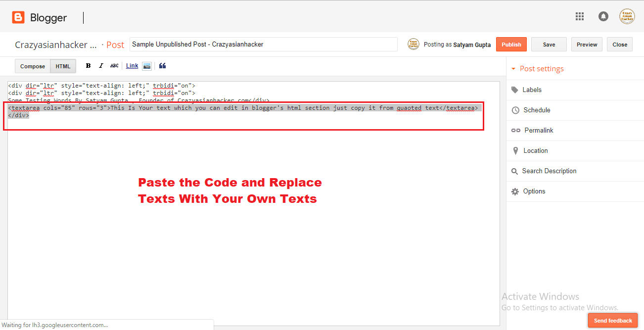Open the Labels settings section
The width and height of the screenshot is (644, 330).
[532, 90]
